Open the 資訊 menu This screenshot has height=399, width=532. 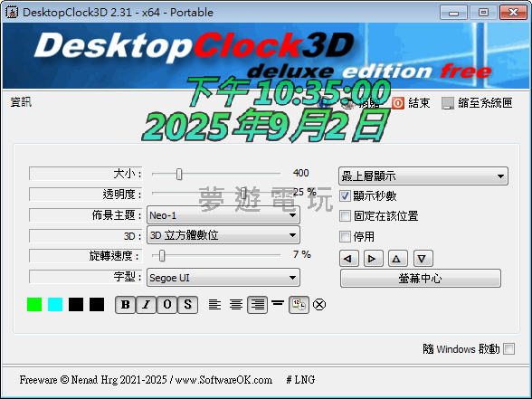[x=21, y=101]
